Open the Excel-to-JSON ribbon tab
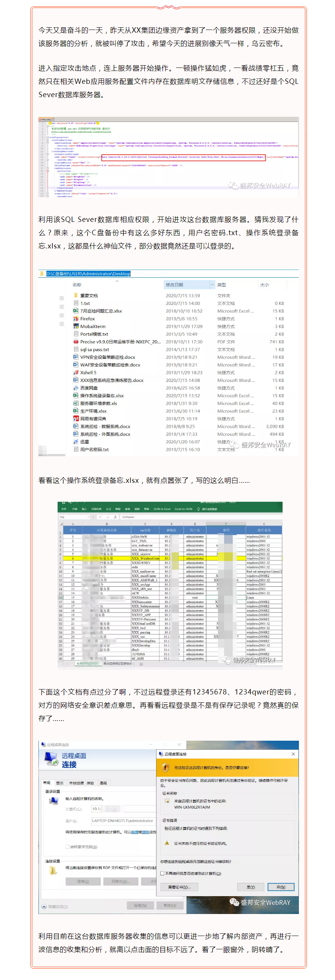The image size is (335, 980). tap(184, 509)
